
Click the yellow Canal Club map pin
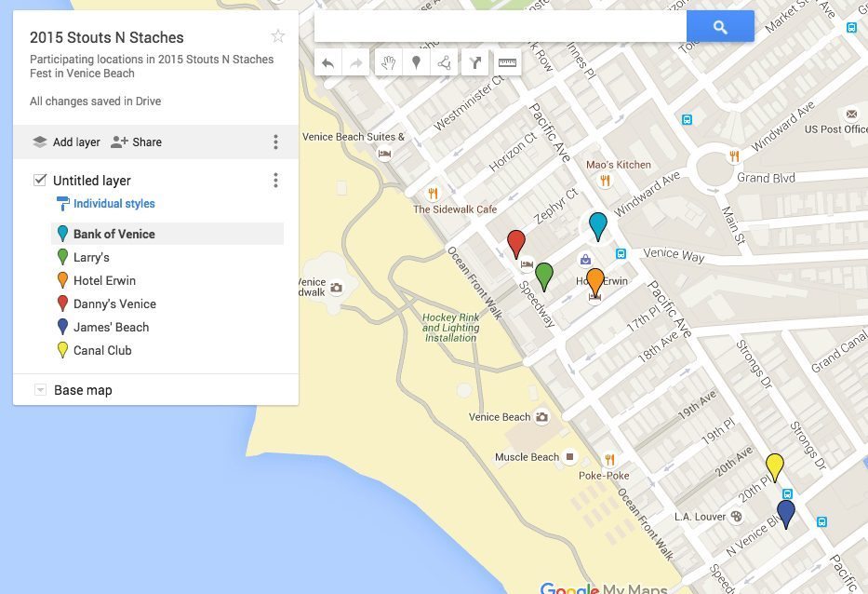tap(774, 466)
